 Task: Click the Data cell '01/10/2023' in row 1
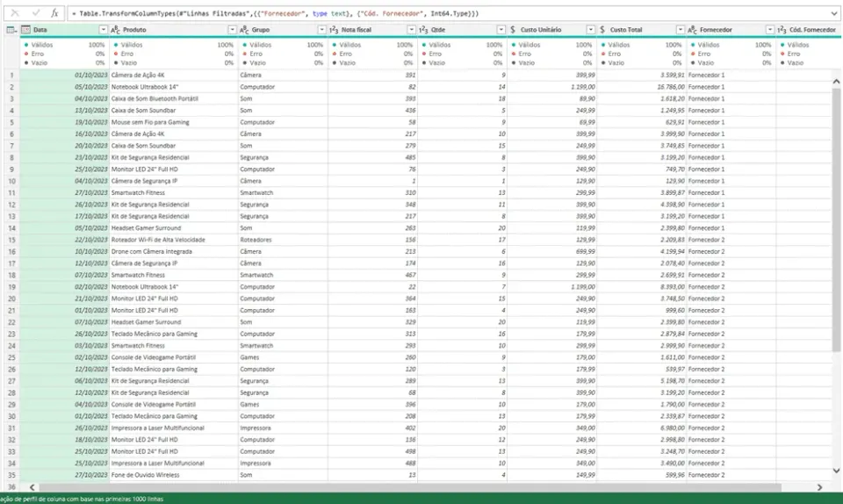(64, 76)
